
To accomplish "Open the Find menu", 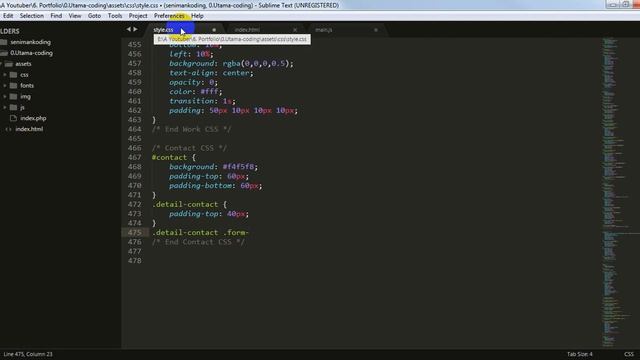I will point(56,16).
